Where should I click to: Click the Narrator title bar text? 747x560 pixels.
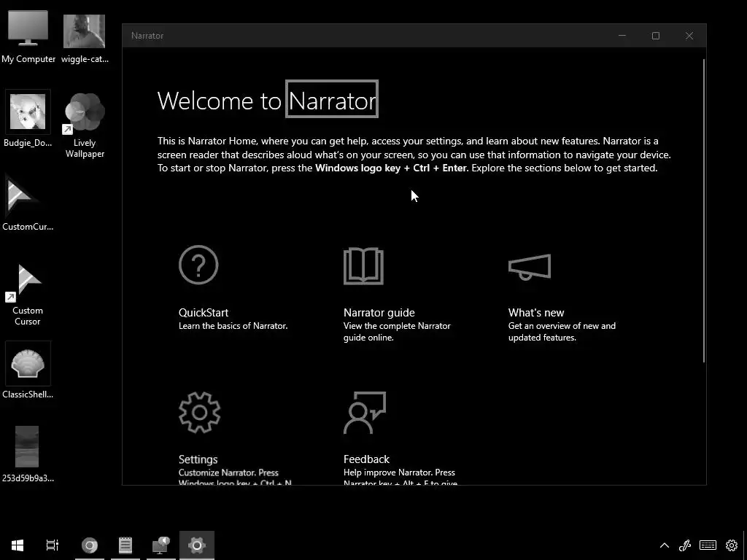coord(147,36)
